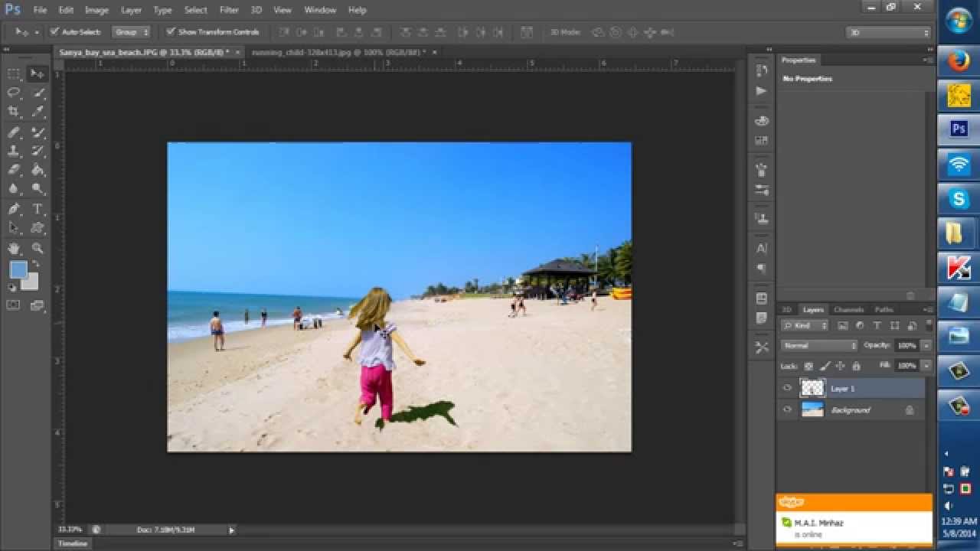Click the Layer 1 thumbnail
Viewport: 980px width, 551px height.
coord(812,388)
